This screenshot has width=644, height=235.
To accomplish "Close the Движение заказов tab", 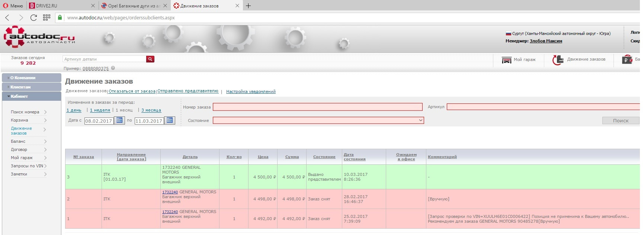I will [x=237, y=6].
